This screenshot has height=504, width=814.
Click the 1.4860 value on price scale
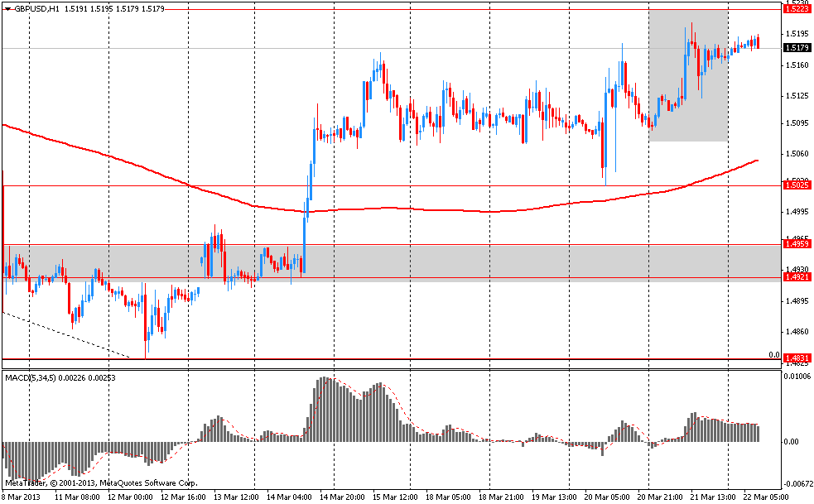coord(797,331)
